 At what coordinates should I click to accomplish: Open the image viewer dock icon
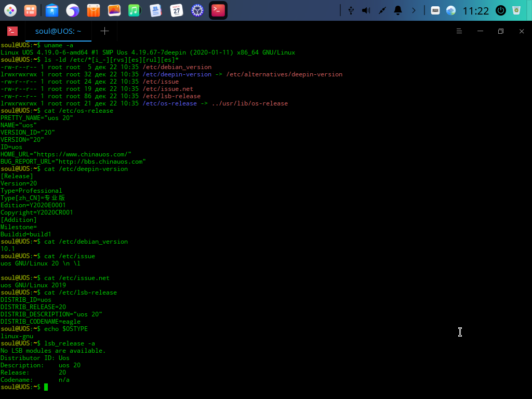coord(114,10)
